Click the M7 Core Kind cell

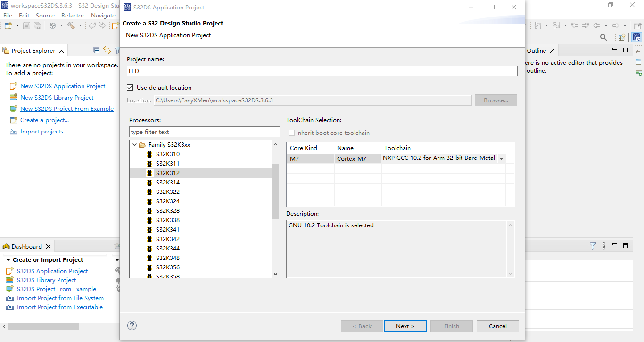310,159
